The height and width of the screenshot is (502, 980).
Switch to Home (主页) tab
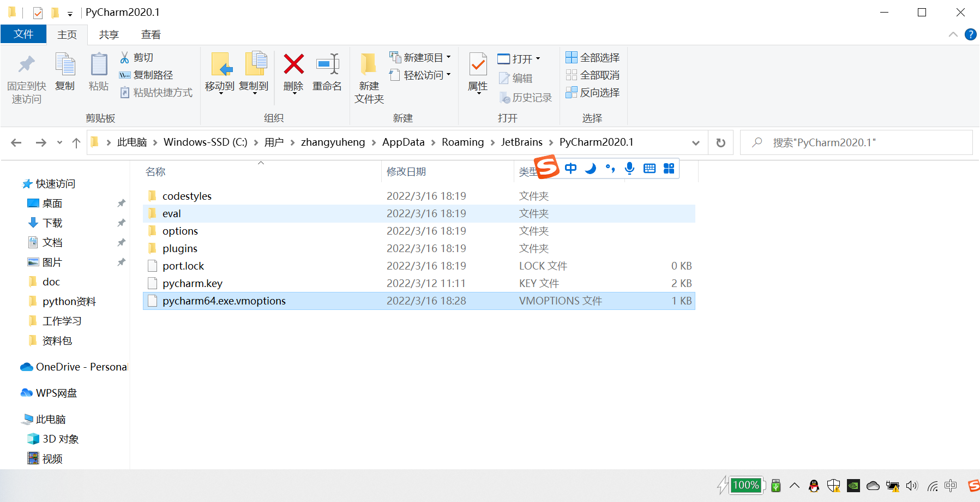click(67, 34)
